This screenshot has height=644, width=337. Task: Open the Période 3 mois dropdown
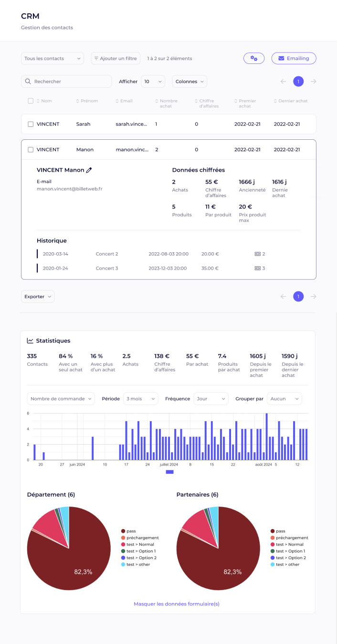pos(140,398)
